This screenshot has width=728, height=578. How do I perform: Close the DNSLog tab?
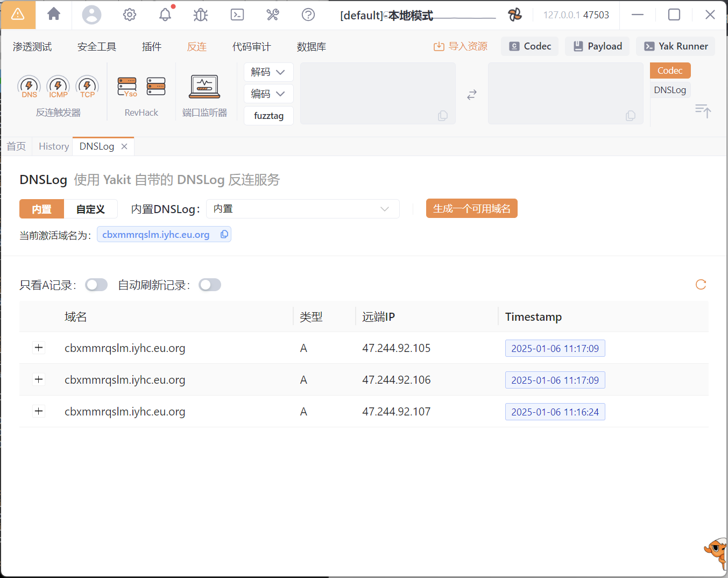(x=124, y=146)
